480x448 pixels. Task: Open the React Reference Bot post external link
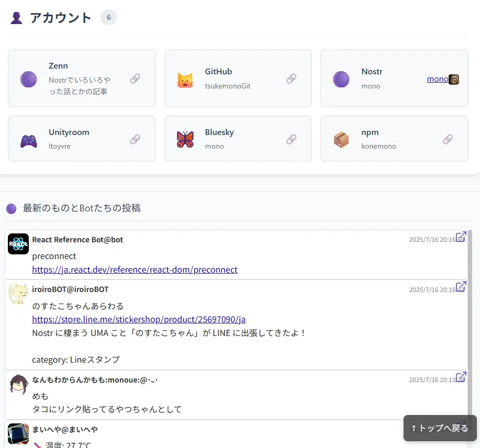[460, 237]
